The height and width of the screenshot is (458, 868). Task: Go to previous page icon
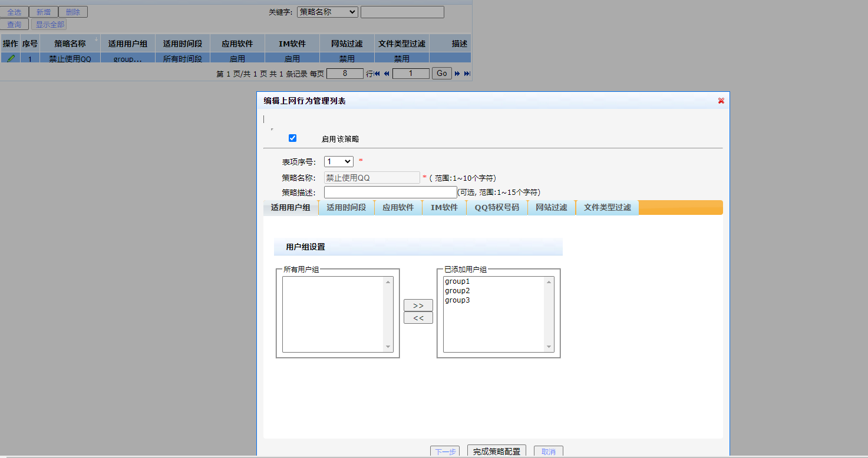click(387, 74)
